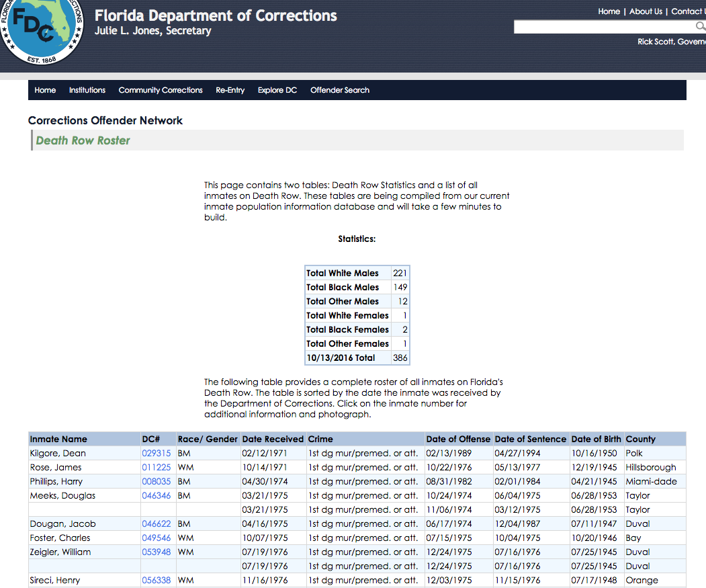Click the total value 386
The height and width of the screenshot is (588, 706).
[x=400, y=358]
